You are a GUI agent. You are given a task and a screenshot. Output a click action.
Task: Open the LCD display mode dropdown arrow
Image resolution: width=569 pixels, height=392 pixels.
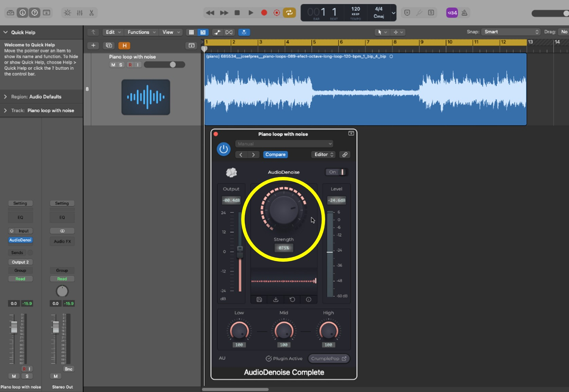coord(393,13)
